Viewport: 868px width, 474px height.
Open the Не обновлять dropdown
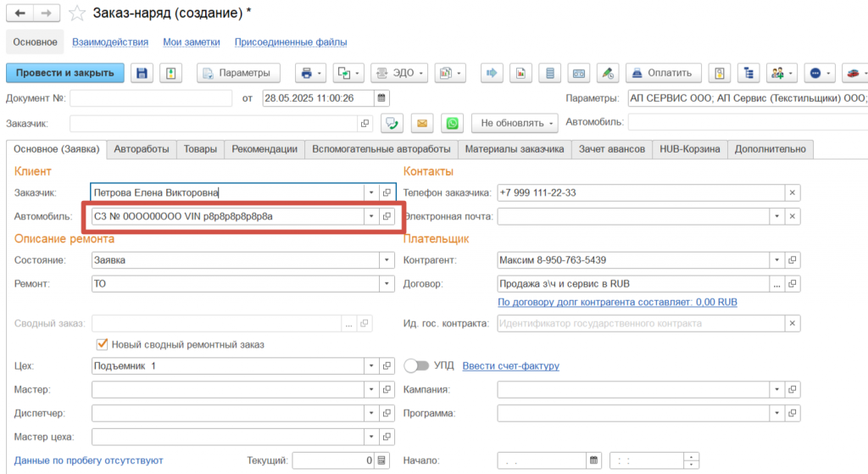[x=515, y=124]
